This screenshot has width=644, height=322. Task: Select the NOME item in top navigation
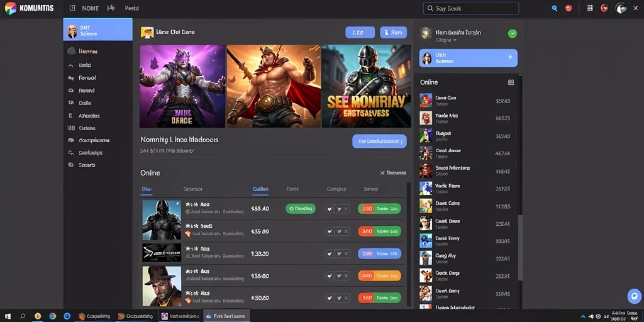(x=91, y=8)
